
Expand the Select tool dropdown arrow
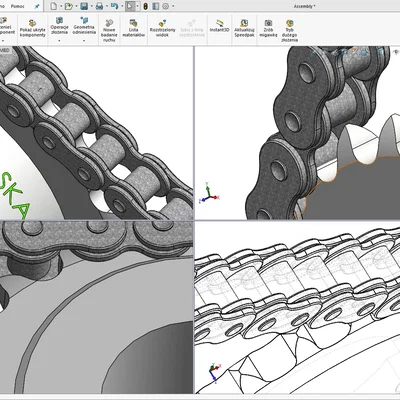[137, 6]
